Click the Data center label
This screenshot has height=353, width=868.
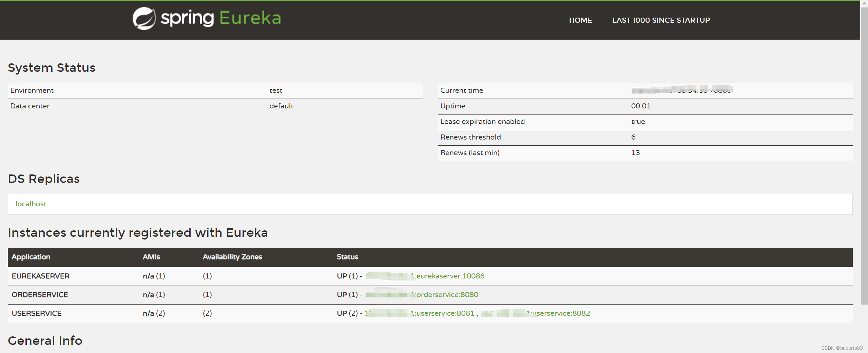pos(30,106)
